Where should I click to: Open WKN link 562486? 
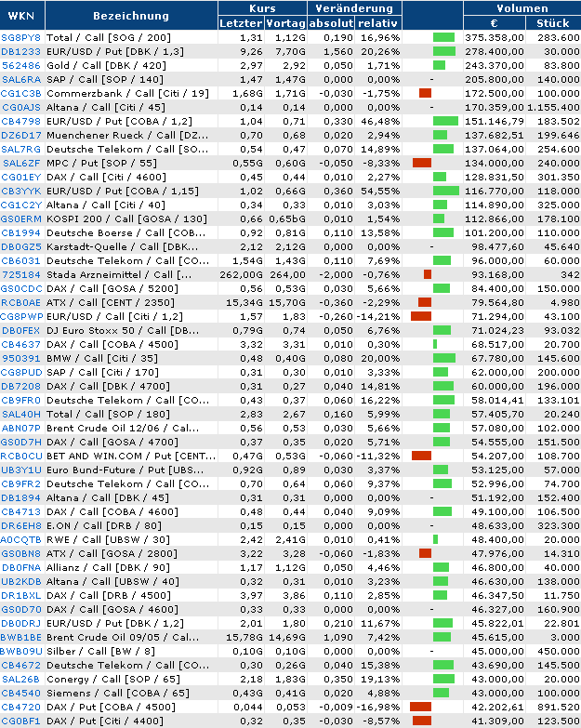point(20,65)
